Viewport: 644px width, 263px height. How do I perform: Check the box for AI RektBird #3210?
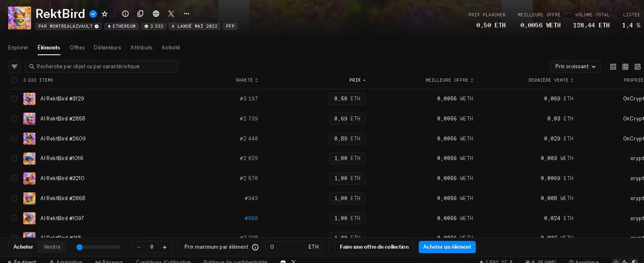point(14,178)
